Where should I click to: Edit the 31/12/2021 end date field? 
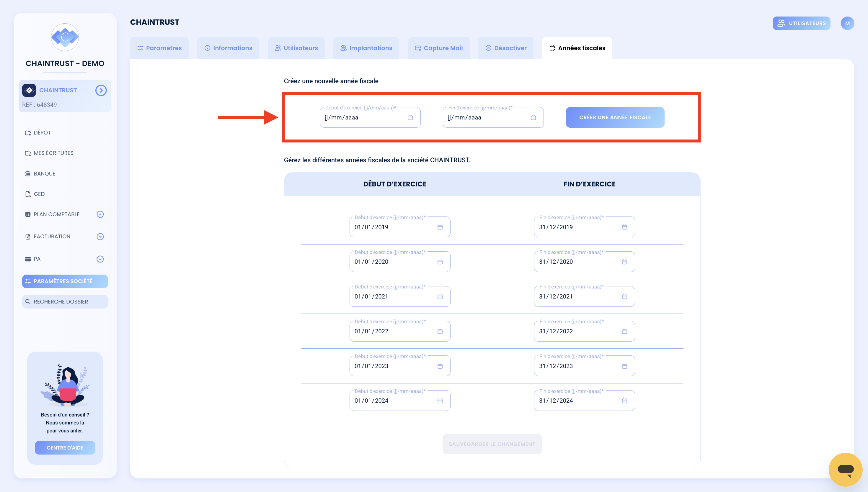(x=584, y=297)
